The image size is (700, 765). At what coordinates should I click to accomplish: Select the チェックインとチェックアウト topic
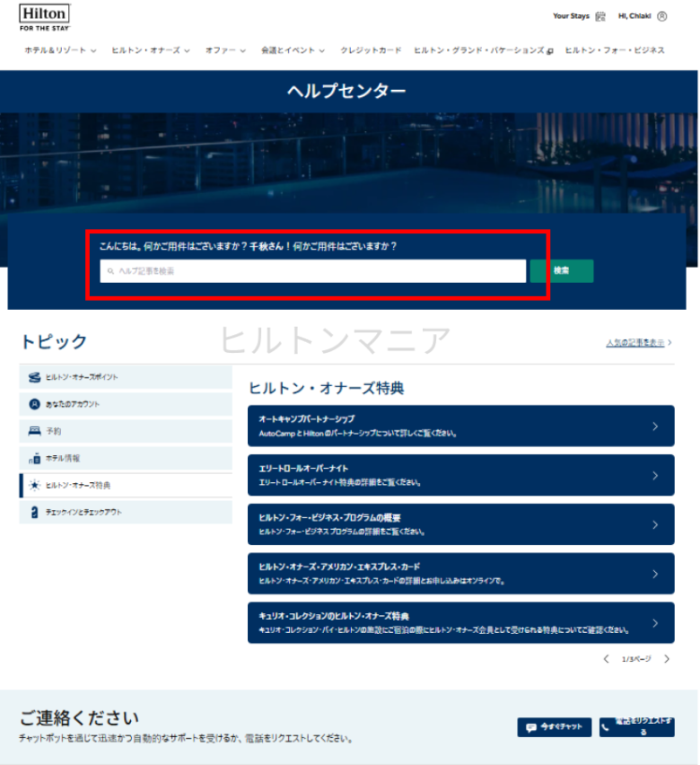pos(126,513)
